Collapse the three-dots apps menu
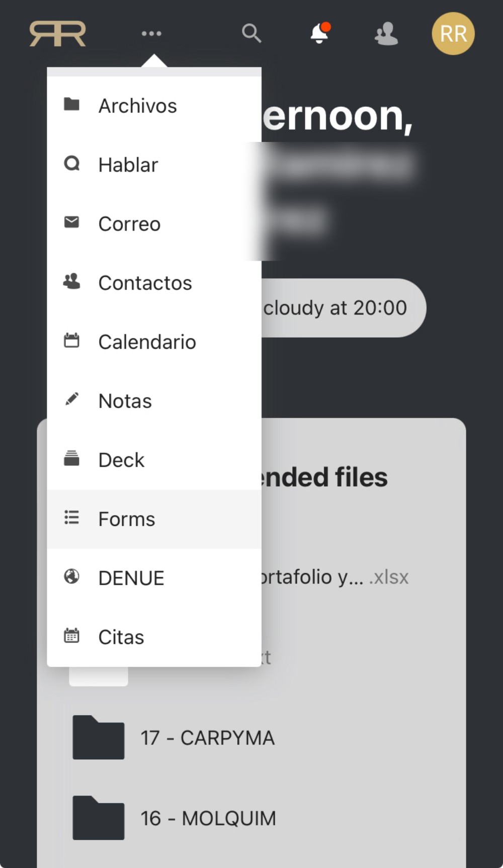 pos(151,34)
